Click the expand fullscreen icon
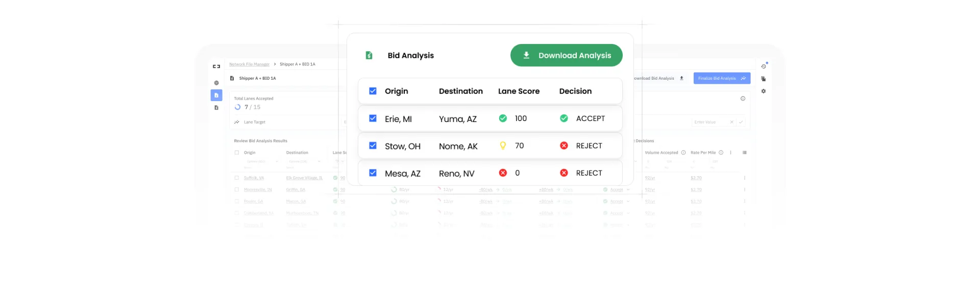Viewport: 980px width, 286px height. point(216,66)
